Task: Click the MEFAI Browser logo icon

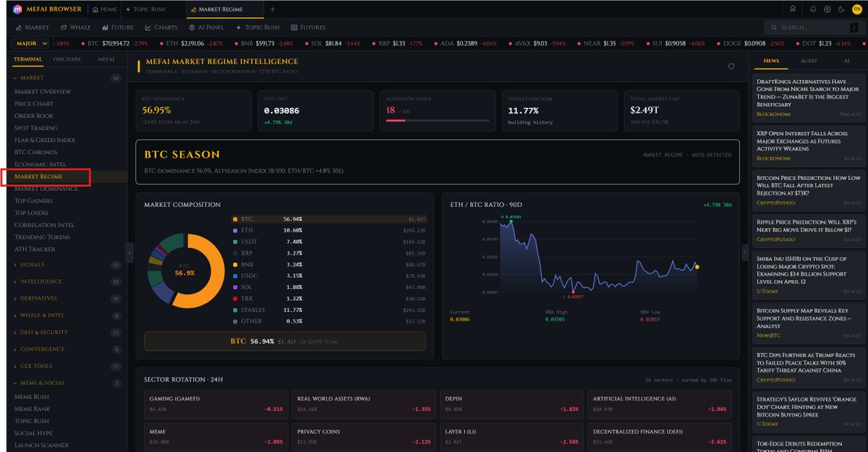Action: coord(17,9)
